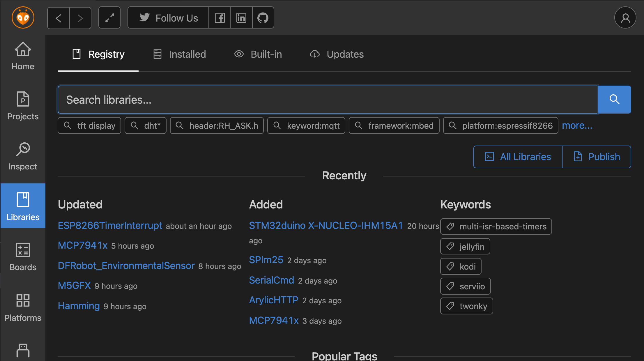Open the ESP8266TimerInterrupt library link
Screen dimensions: 644x361
click(110, 226)
